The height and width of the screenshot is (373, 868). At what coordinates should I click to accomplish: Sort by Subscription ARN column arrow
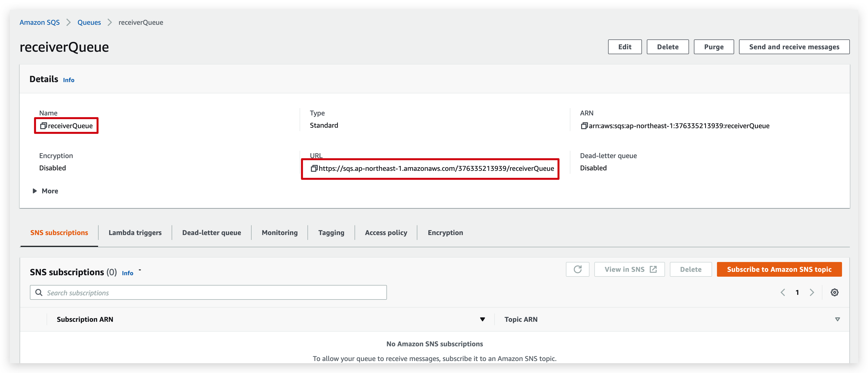click(x=482, y=319)
